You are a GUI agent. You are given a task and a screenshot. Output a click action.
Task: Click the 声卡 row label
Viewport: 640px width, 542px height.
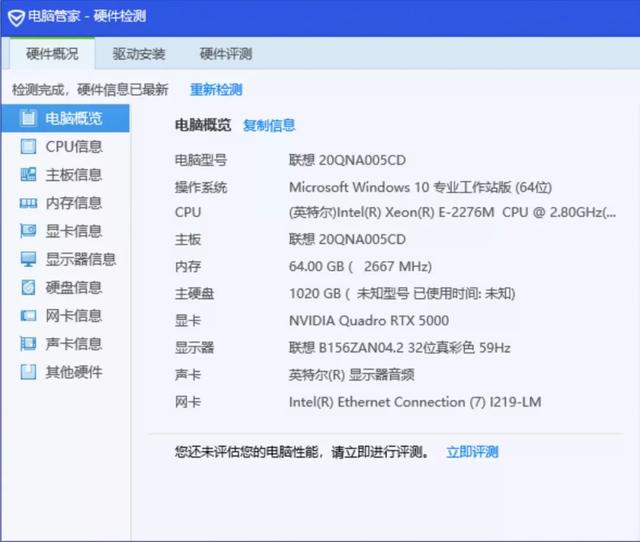tap(188, 375)
